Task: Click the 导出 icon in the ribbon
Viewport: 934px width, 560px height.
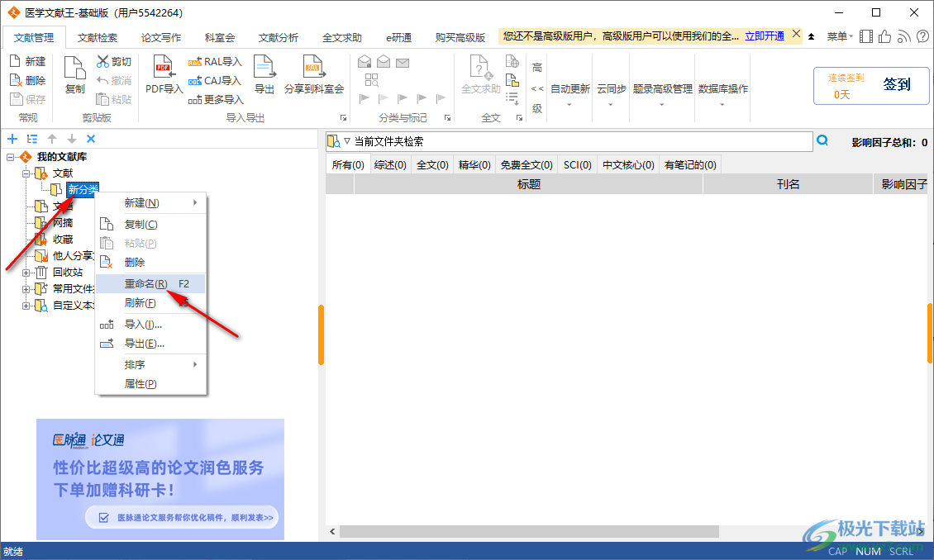Action: point(264,67)
